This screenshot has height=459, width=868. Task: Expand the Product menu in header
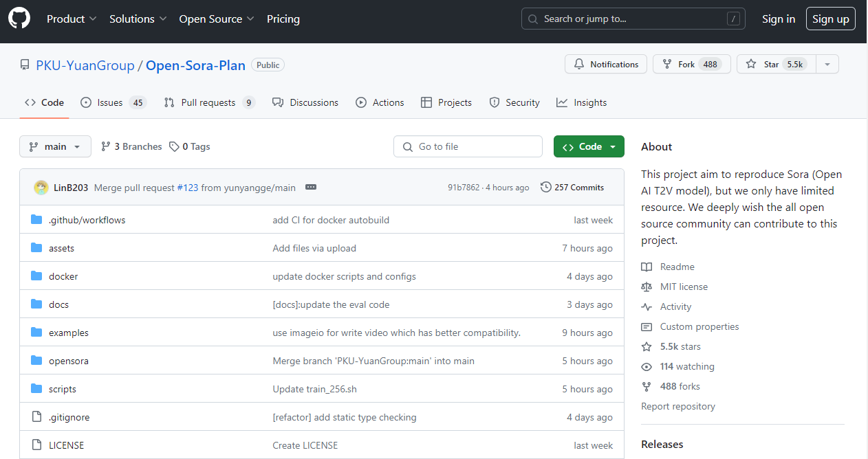(x=72, y=19)
